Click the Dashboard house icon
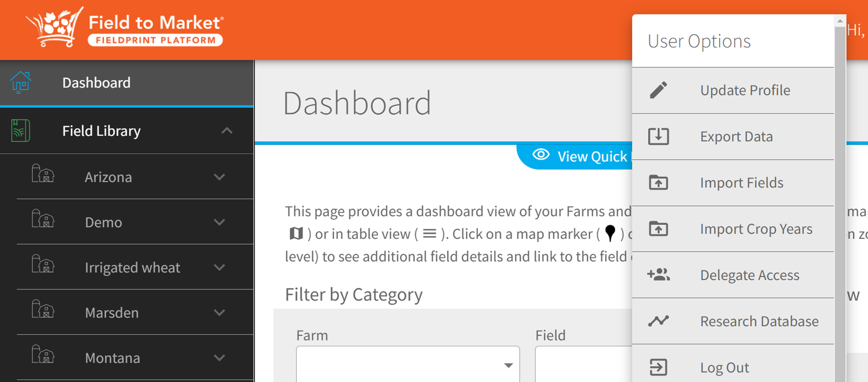The image size is (868, 382). (20, 82)
